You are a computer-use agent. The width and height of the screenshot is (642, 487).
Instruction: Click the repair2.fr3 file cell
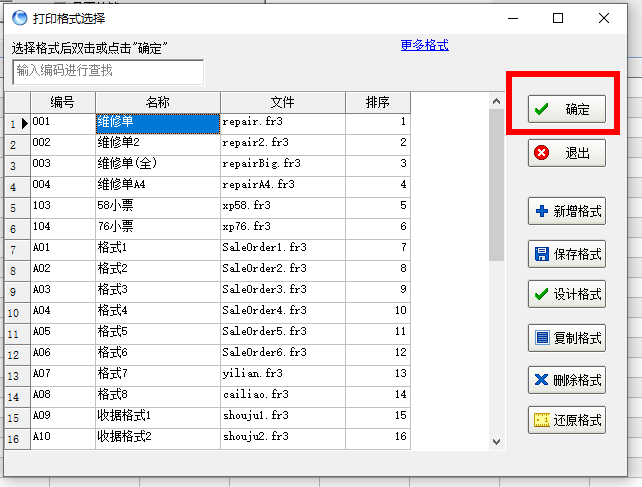283,145
